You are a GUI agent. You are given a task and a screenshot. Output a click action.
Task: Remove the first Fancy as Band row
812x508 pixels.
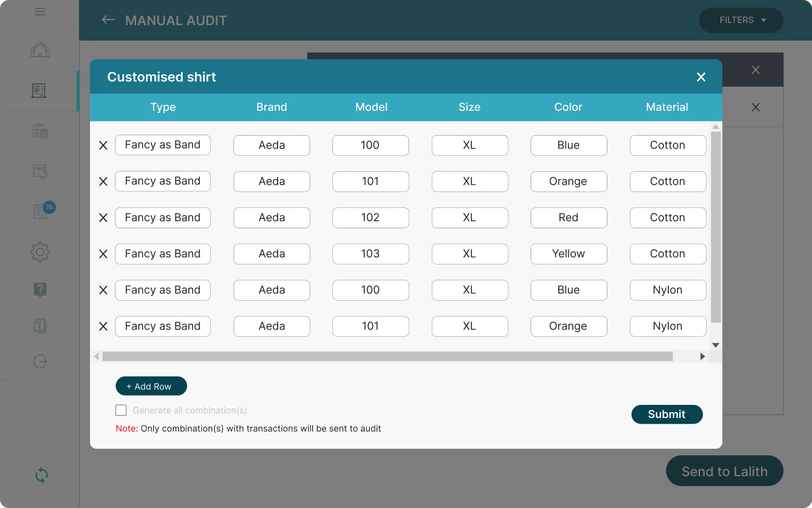pyautogui.click(x=103, y=145)
